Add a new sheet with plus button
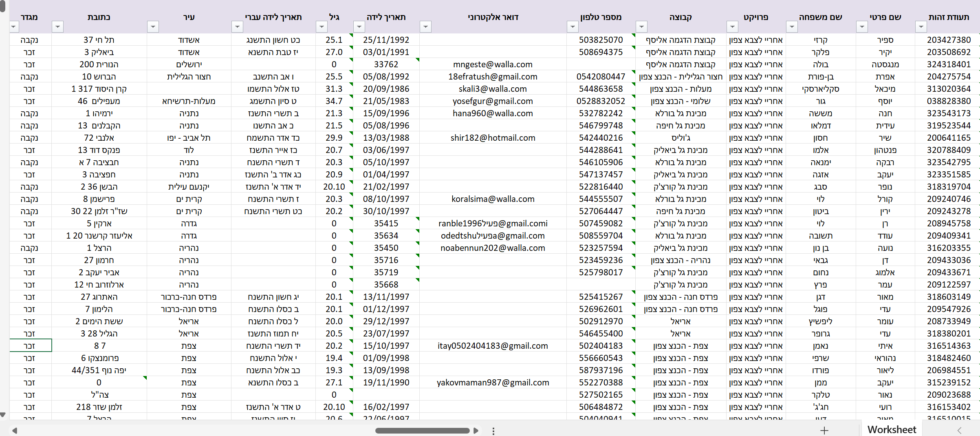 click(x=824, y=430)
